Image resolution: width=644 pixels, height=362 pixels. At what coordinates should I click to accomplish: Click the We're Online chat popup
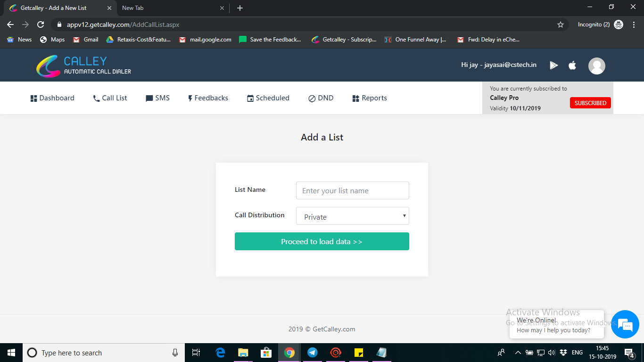click(557, 325)
